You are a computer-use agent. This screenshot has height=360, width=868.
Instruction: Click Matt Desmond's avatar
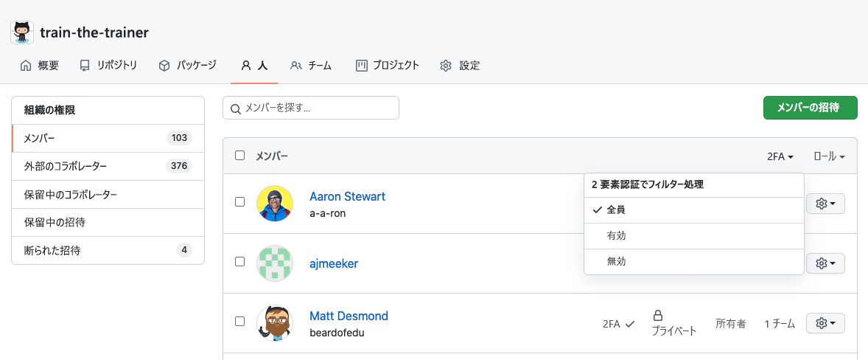[x=275, y=323]
